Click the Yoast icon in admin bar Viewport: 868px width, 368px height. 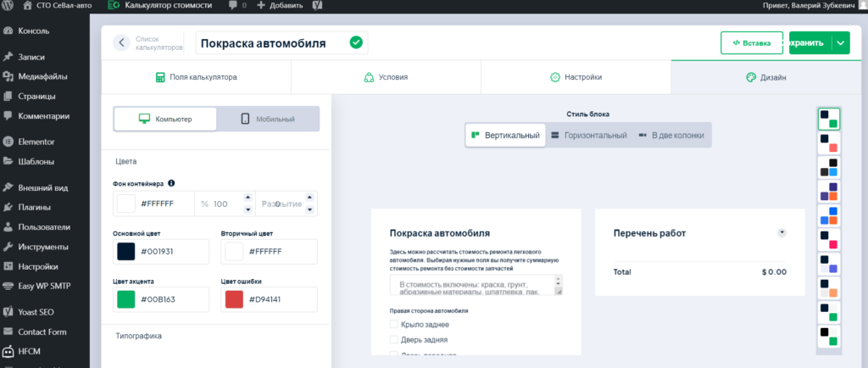click(x=318, y=6)
